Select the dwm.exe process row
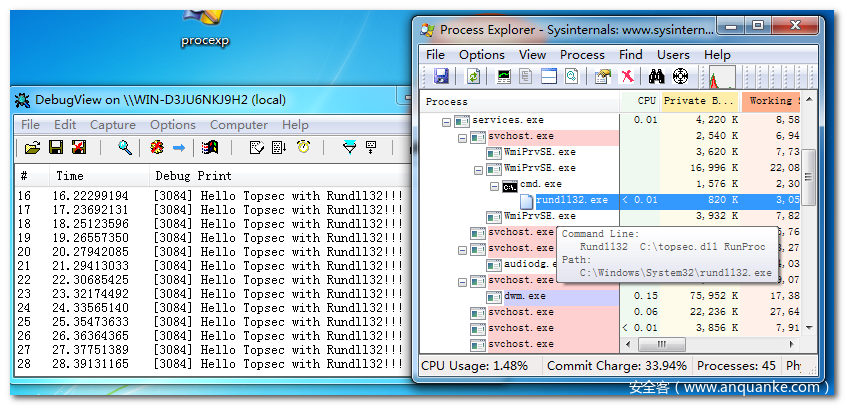The image size is (845, 406). (x=525, y=296)
